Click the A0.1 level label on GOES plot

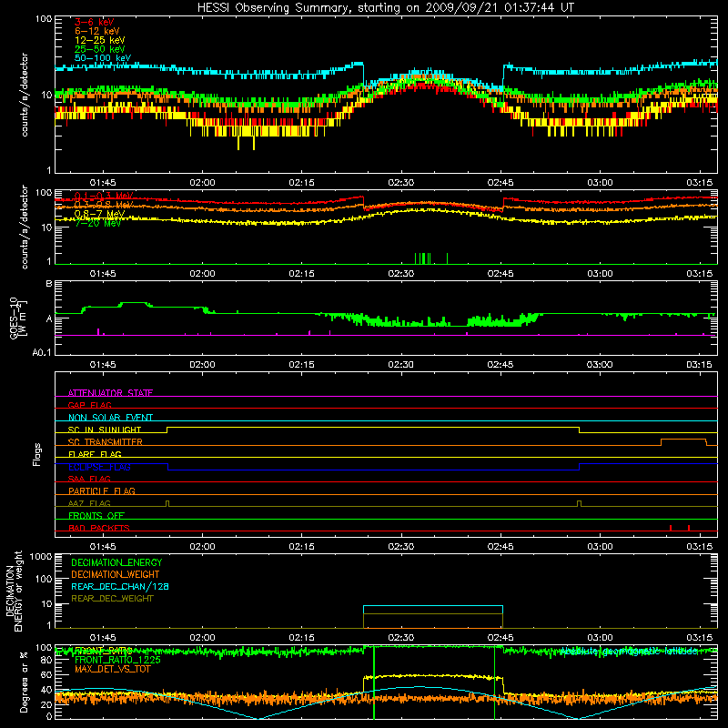[42, 352]
